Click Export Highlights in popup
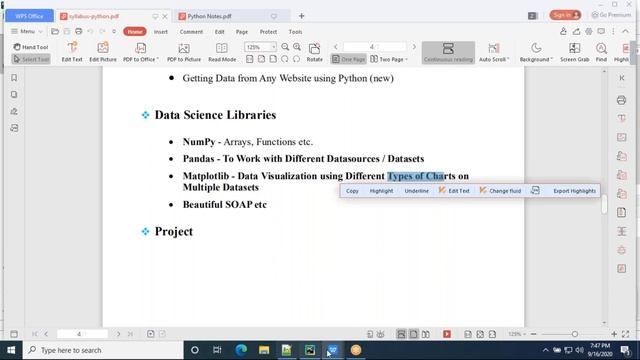The width and height of the screenshot is (640, 360). pyautogui.click(x=574, y=191)
